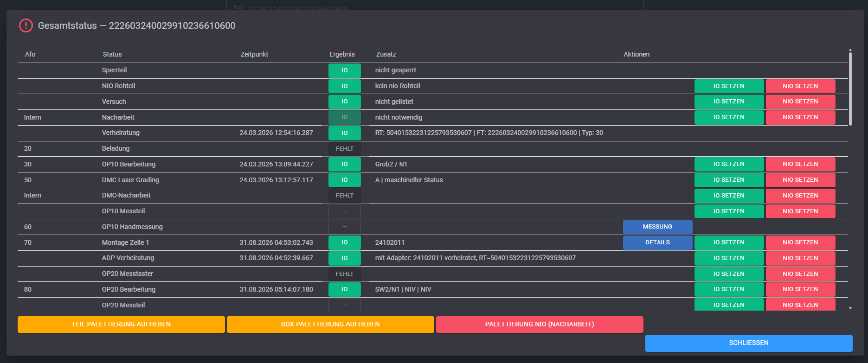Click the Ergebnis column header
Image resolution: width=868 pixels, height=363 pixels.
342,54
